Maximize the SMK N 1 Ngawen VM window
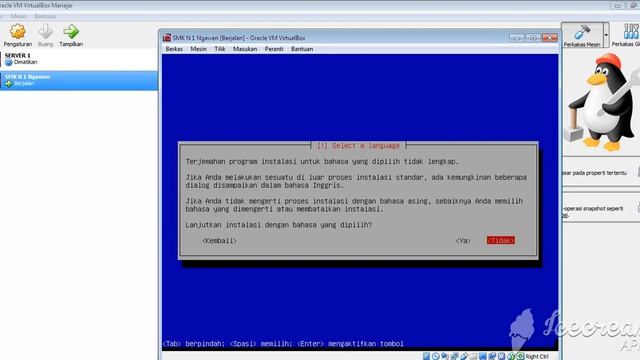 pos(533,38)
